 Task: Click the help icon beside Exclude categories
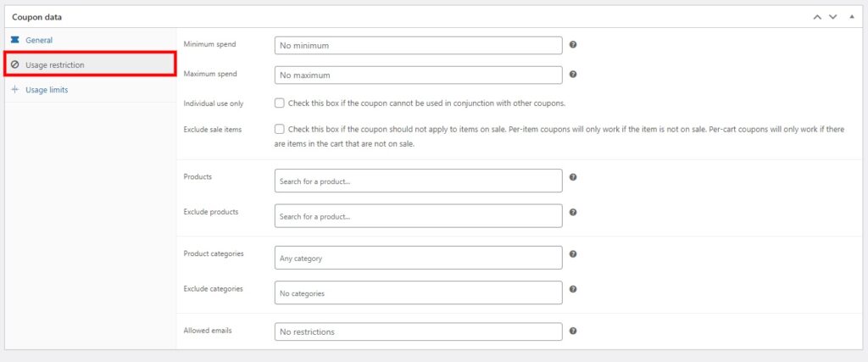tap(573, 289)
